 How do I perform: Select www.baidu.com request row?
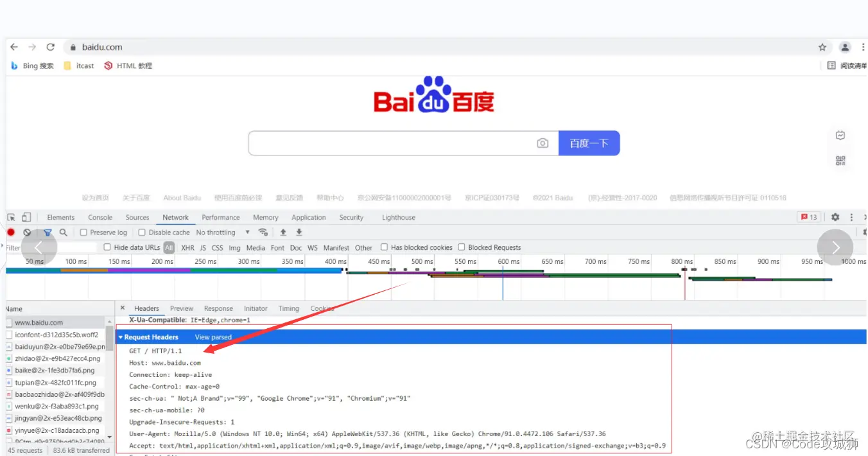coord(55,322)
